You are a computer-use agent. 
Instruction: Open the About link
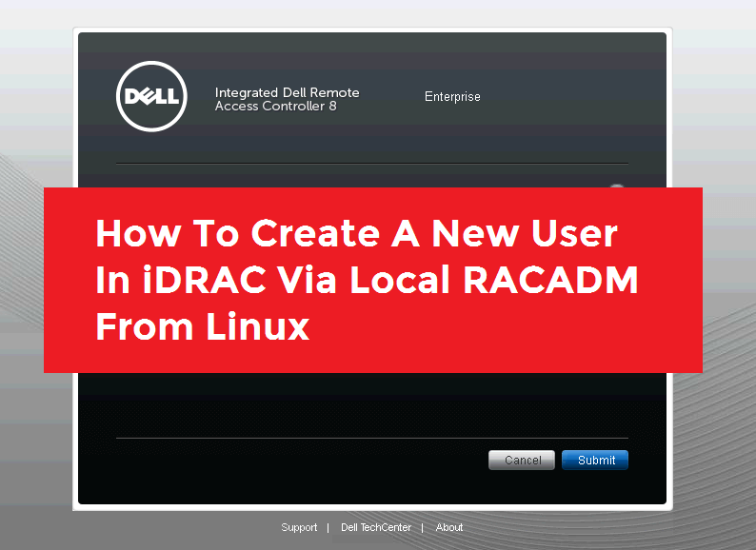(449, 527)
